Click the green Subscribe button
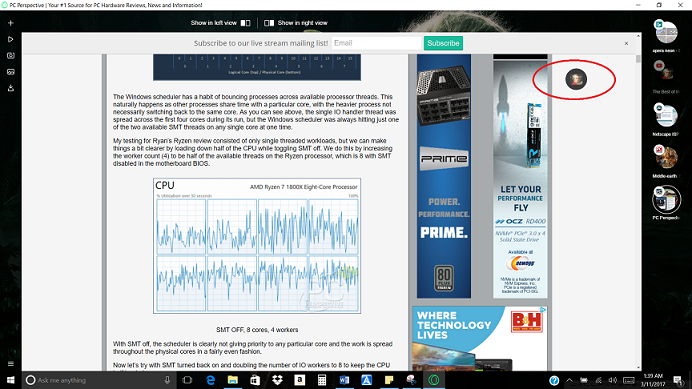The width and height of the screenshot is (692, 389). (x=443, y=43)
